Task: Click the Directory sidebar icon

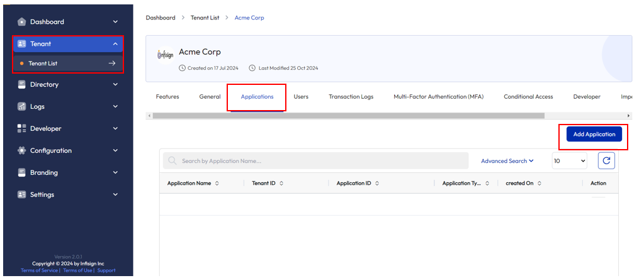Action: [x=22, y=84]
